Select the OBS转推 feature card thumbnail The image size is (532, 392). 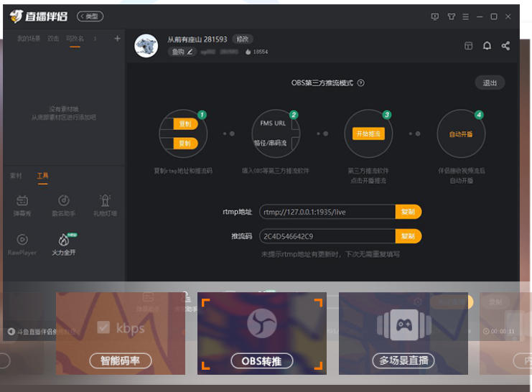point(262,333)
